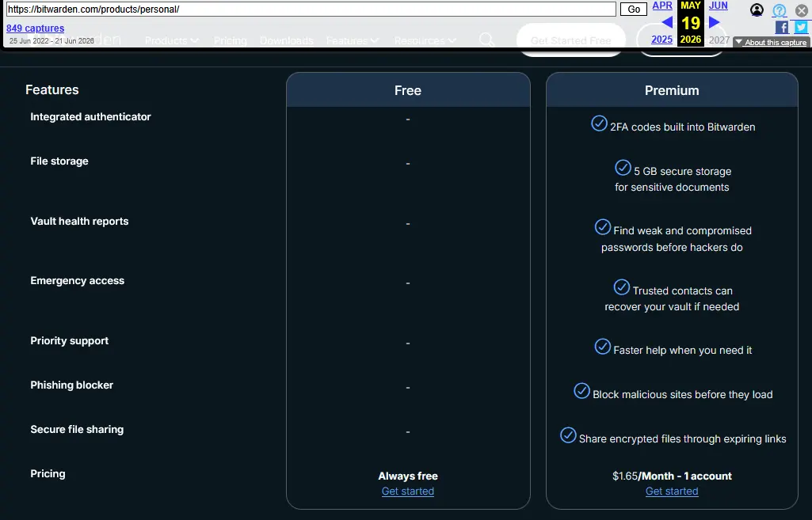Jump to the APR capture month
The image size is (812, 520).
pos(662,6)
